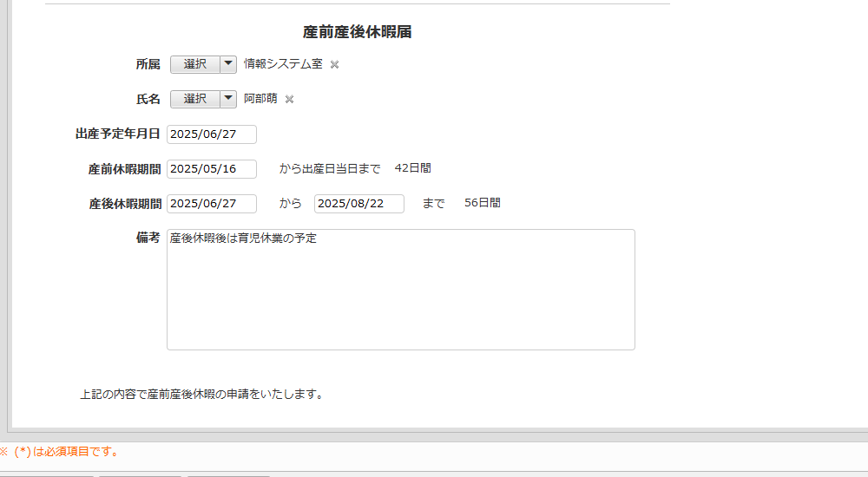868x477 pixels.
Task: Remove the selected name 阿部萌
Action: (289, 99)
